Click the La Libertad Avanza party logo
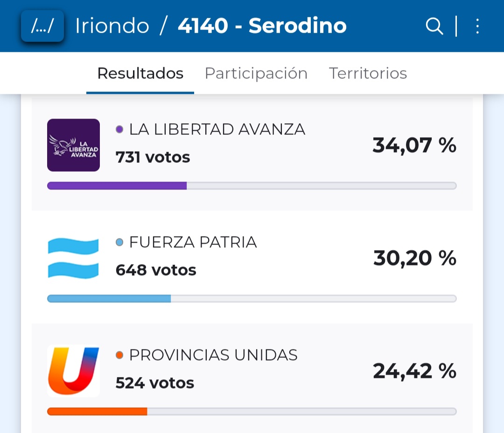Viewport: 504px width, 433px height. [73, 145]
